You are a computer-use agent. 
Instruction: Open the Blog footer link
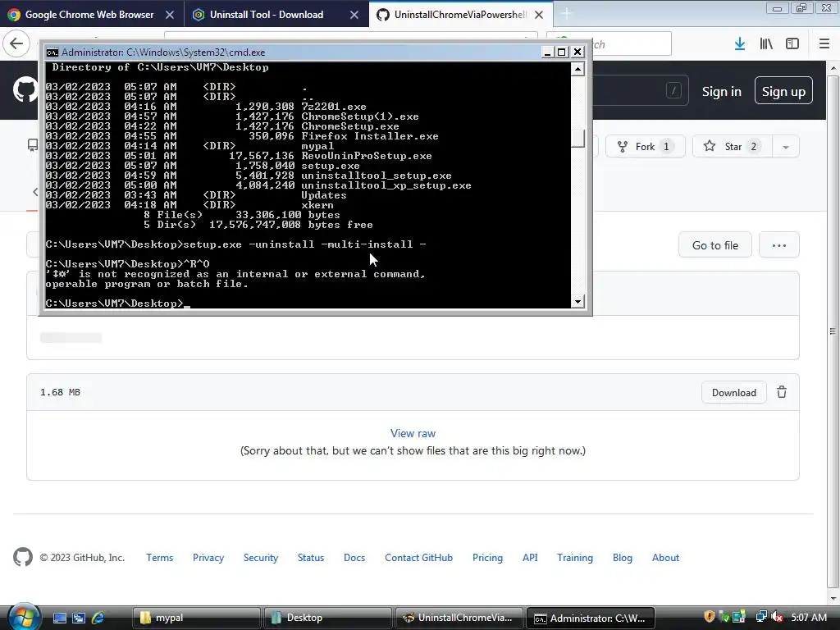pyautogui.click(x=623, y=558)
